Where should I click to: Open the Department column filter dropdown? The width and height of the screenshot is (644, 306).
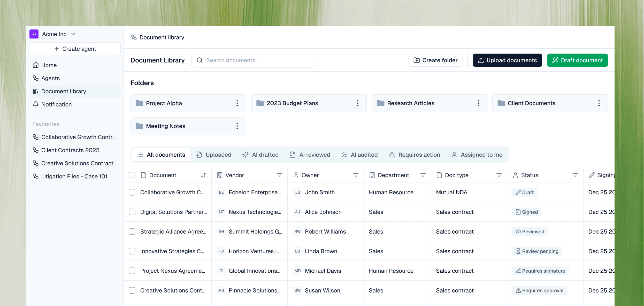coord(423,175)
